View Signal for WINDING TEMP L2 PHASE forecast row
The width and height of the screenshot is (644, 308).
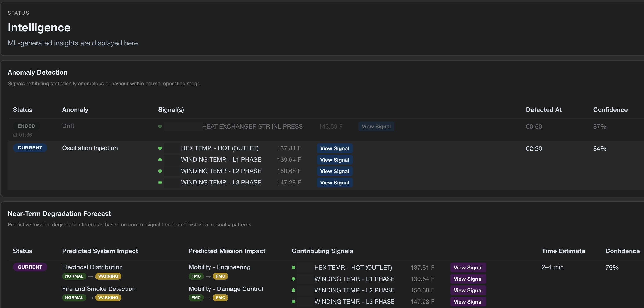pyautogui.click(x=468, y=290)
